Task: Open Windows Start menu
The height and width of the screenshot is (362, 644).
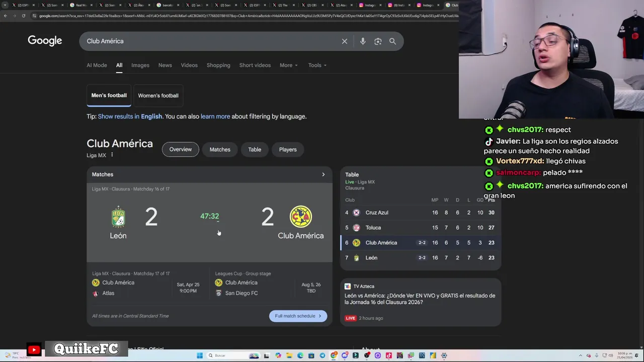Action: (200, 355)
